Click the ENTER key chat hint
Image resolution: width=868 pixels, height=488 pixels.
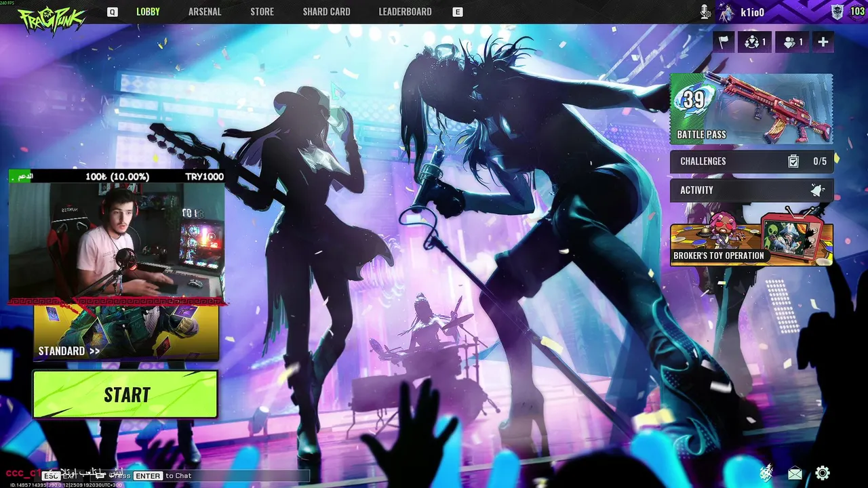(148, 476)
